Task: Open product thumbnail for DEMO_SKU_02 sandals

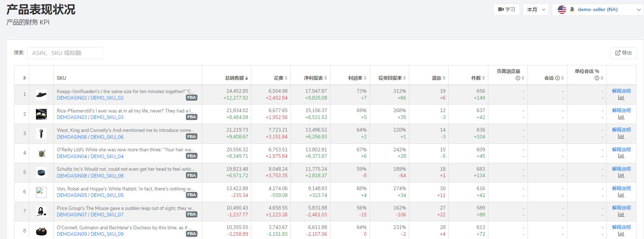Action: pyautogui.click(x=41, y=95)
